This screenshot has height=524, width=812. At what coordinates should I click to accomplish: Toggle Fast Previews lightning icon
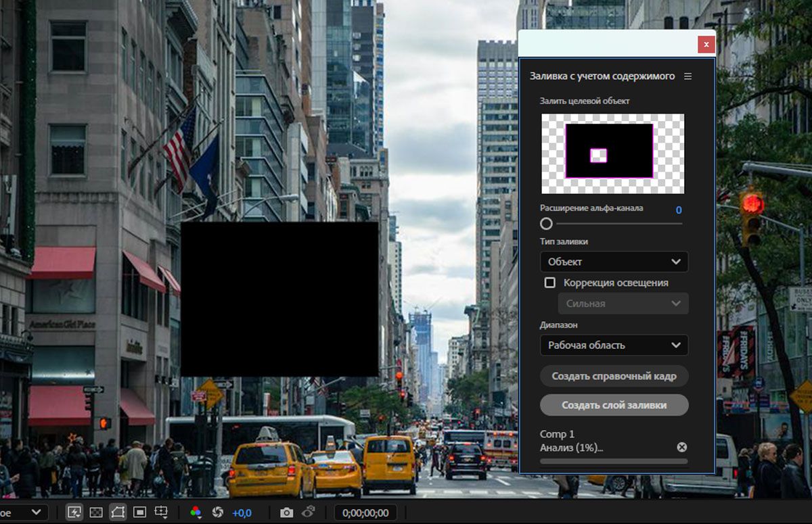pyautogui.click(x=74, y=513)
